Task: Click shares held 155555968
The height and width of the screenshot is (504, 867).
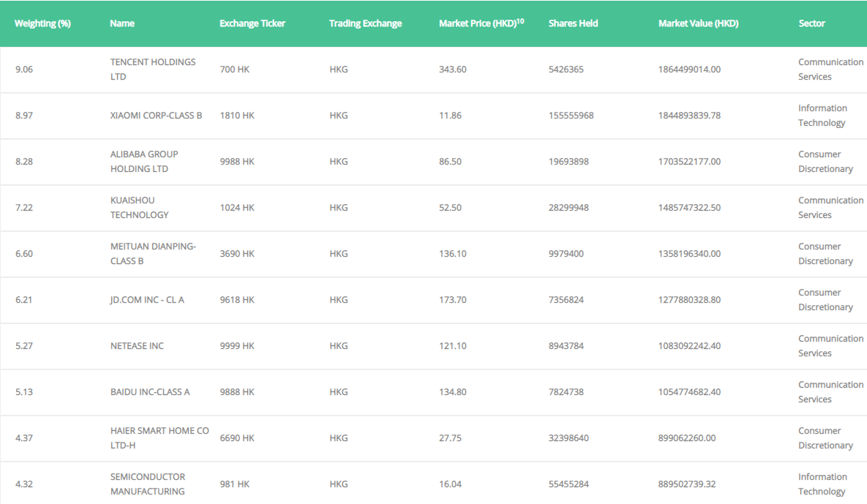Action: click(x=571, y=116)
